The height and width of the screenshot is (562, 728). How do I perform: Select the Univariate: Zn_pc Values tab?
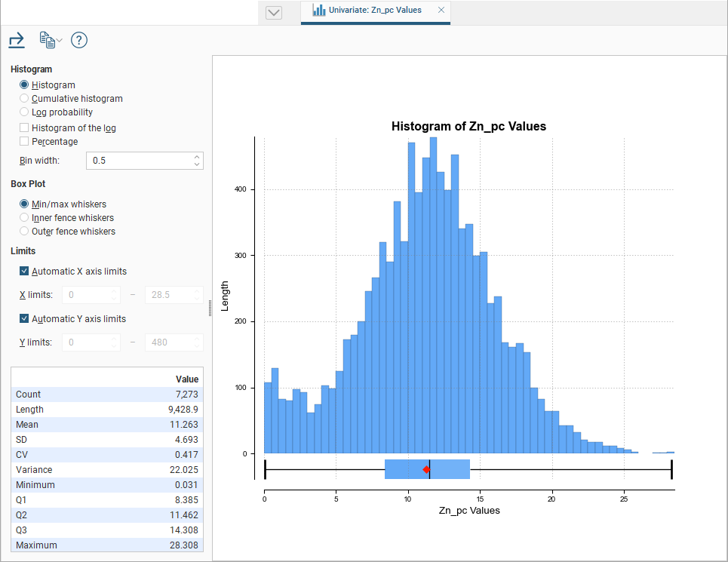[375, 11]
